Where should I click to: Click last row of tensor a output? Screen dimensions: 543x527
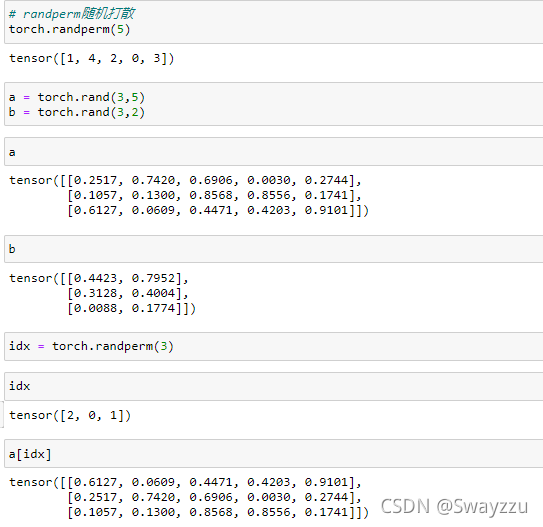coord(218,210)
